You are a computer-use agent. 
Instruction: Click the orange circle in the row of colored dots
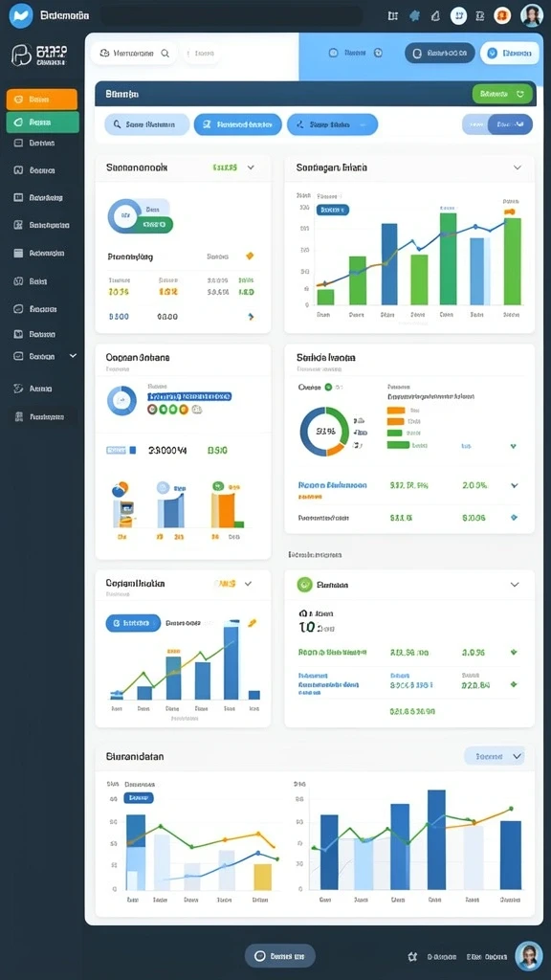point(183,410)
